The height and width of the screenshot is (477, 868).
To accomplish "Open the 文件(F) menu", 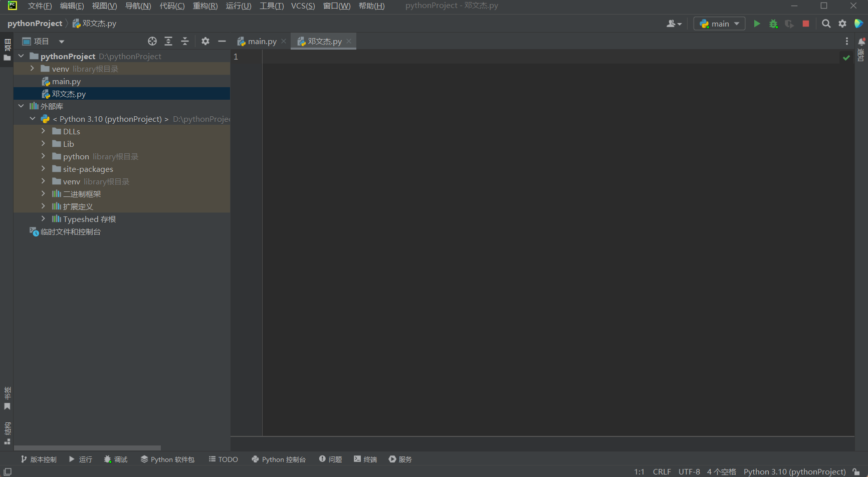I will click(x=40, y=6).
